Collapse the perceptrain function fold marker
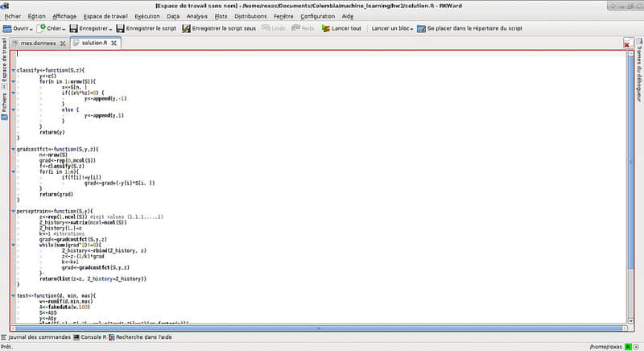The image size is (644, 351). click(x=14, y=212)
